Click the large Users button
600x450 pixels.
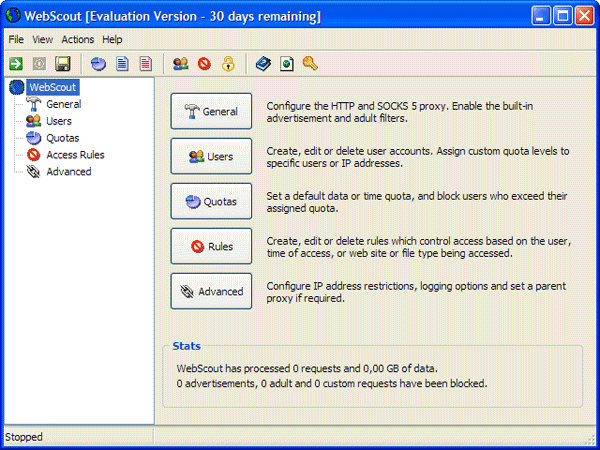point(211,156)
